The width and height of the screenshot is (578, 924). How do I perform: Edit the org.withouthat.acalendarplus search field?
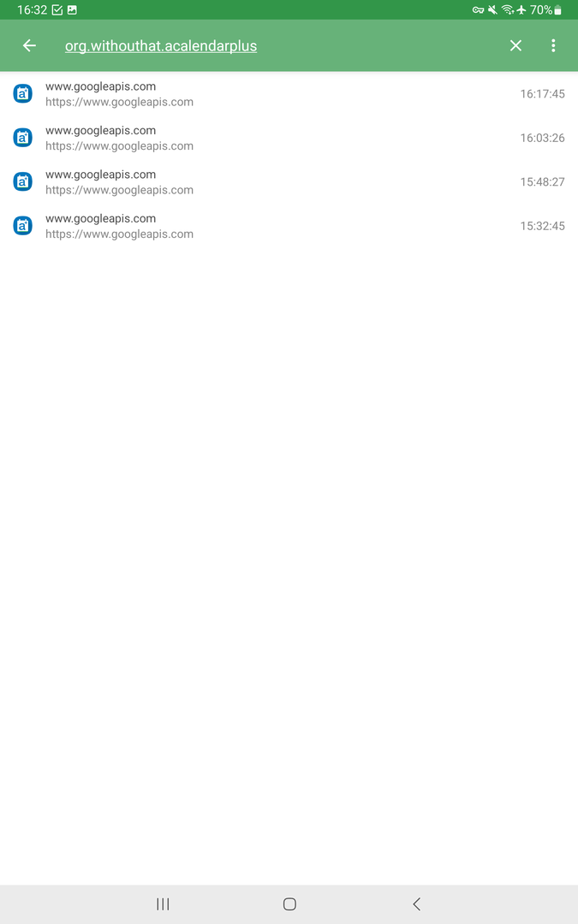pyautogui.click(x=161, y=46)
